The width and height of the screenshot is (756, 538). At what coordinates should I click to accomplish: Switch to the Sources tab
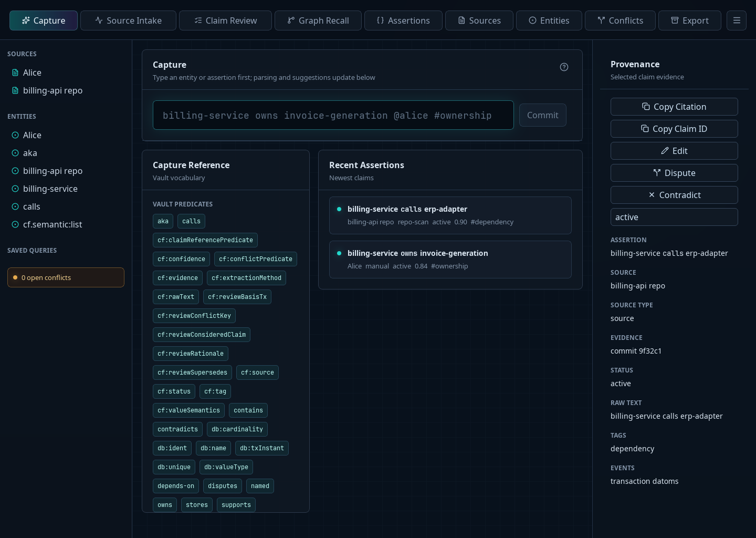point(479,20)
